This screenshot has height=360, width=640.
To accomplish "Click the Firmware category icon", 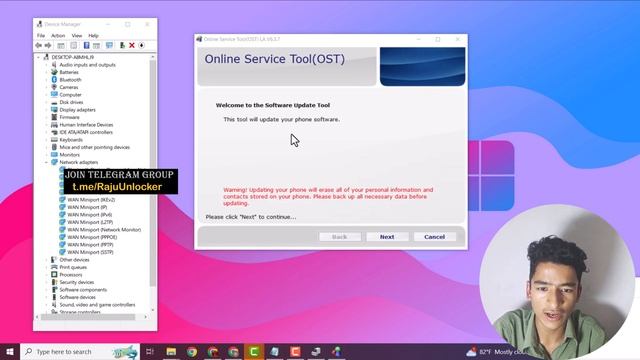I will 54,117.
